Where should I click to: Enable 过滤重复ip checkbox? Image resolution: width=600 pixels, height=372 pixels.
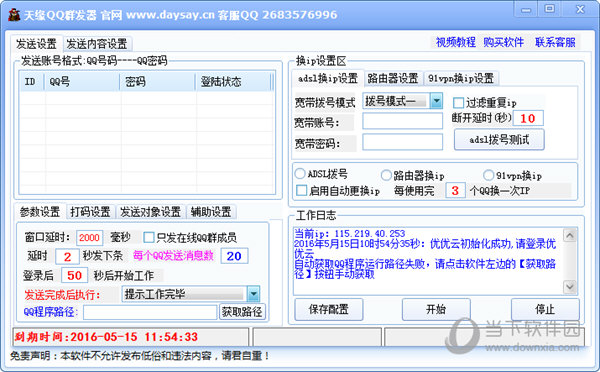458,103
